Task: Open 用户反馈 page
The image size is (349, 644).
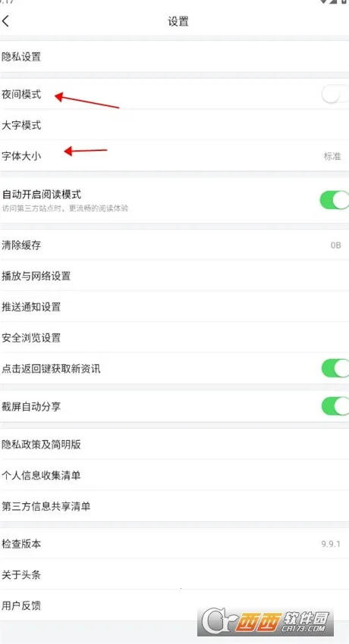Action: tap(174, 605)
